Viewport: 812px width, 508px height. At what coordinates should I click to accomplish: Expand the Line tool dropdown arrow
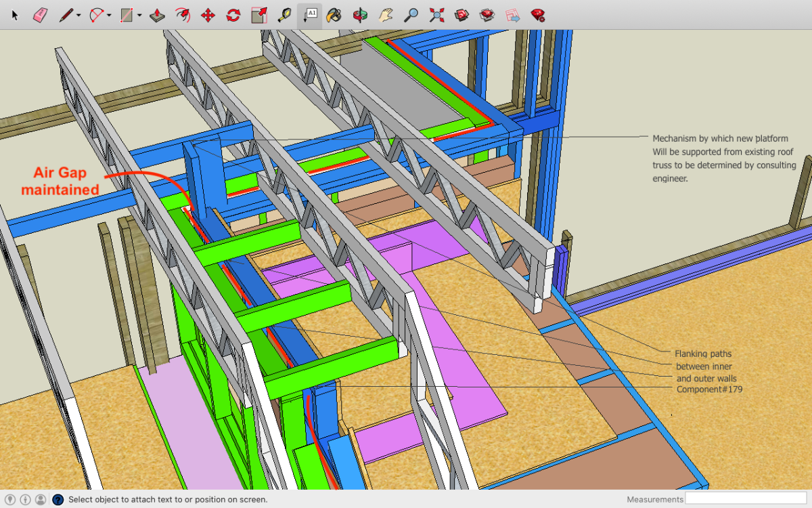tap(78, 15)
